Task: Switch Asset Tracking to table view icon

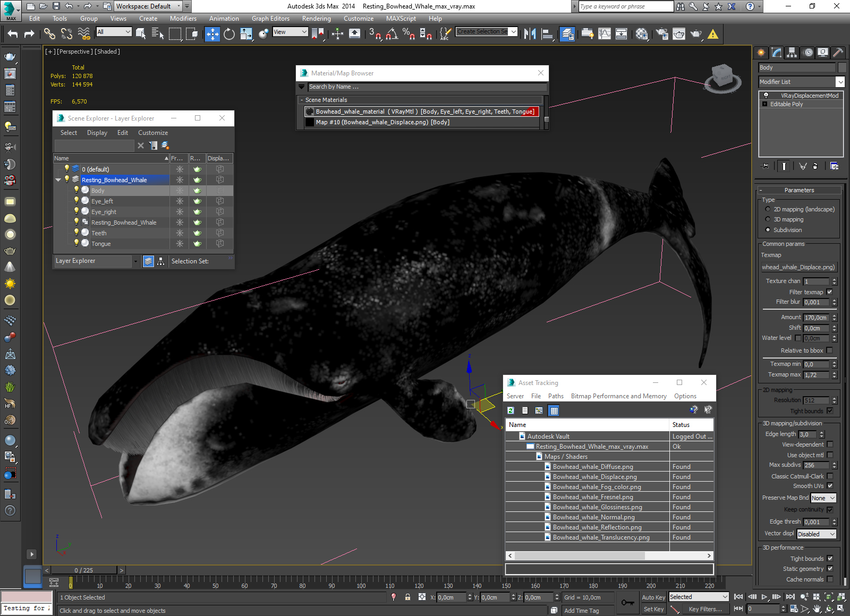Action: point(554,410)
